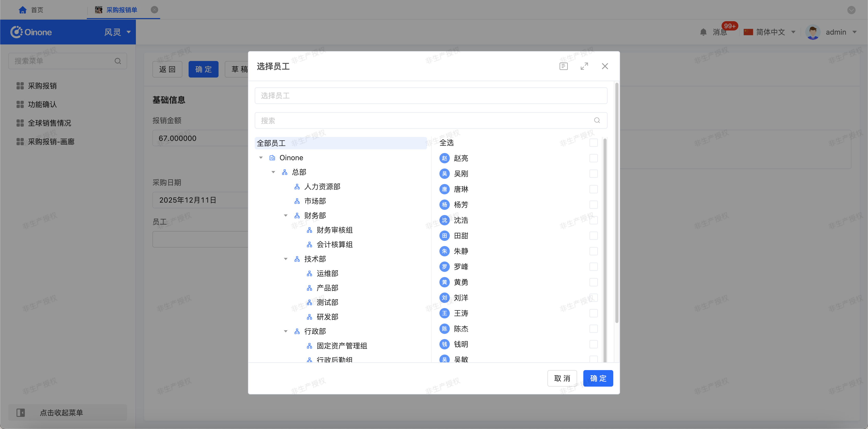
Task: Check the 全选 select-all checkbox
Action: point(593,143)
